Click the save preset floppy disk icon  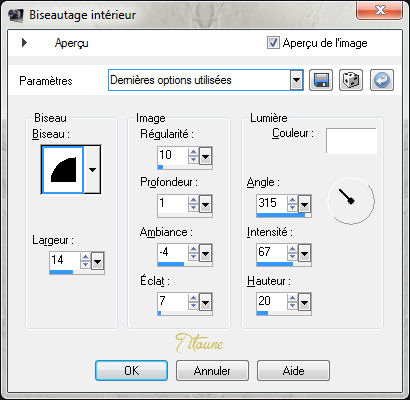pyautogui.click(x=321, y=80)
